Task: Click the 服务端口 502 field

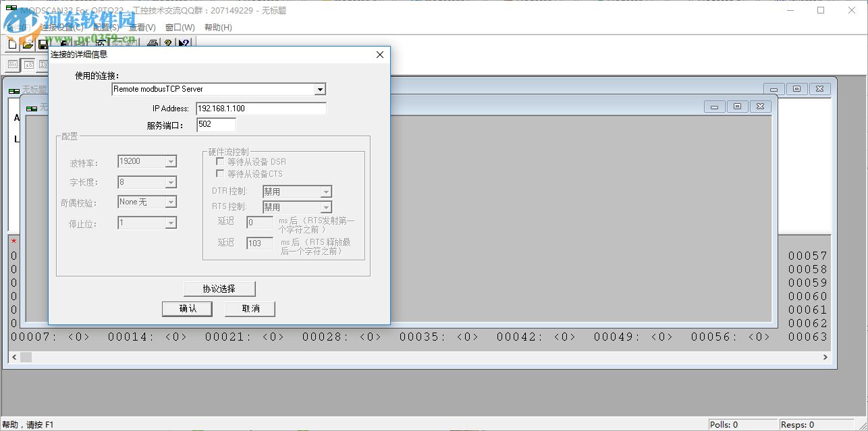Action: (x=217, y=125)
